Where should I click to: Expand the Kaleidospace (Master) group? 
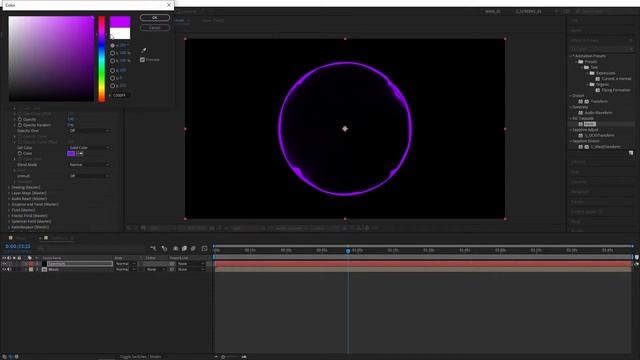[9, 227]
